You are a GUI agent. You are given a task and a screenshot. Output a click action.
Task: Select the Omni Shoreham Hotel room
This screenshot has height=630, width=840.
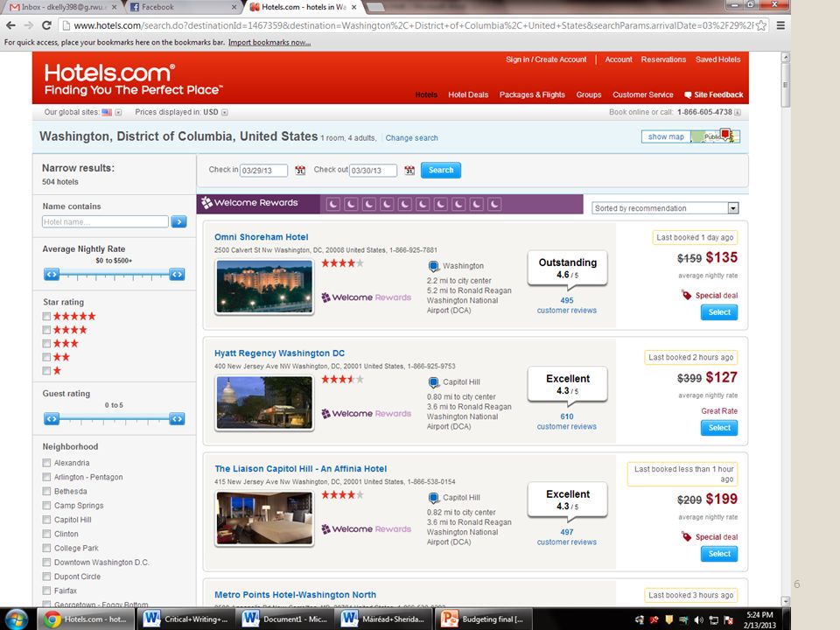[719, 312]
